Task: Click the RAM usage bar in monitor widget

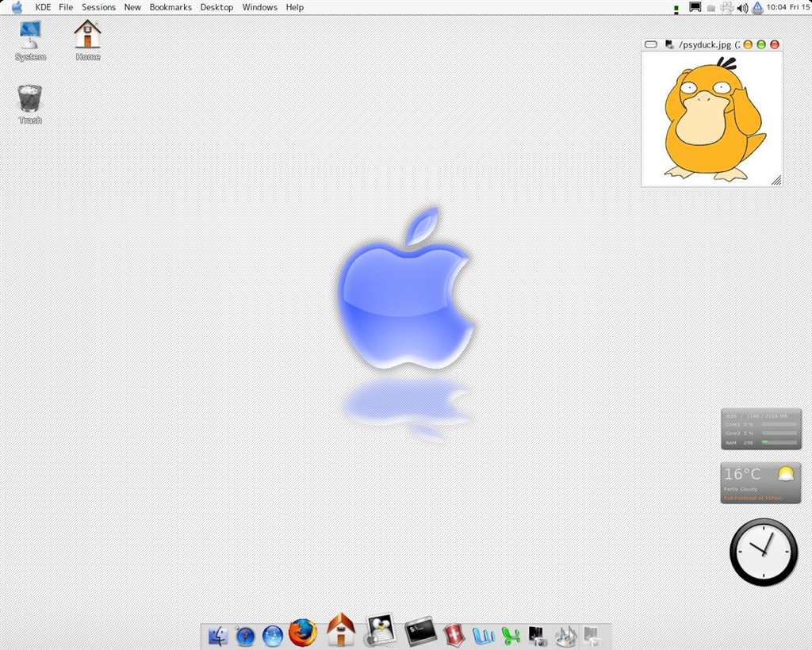Action: 779,442
